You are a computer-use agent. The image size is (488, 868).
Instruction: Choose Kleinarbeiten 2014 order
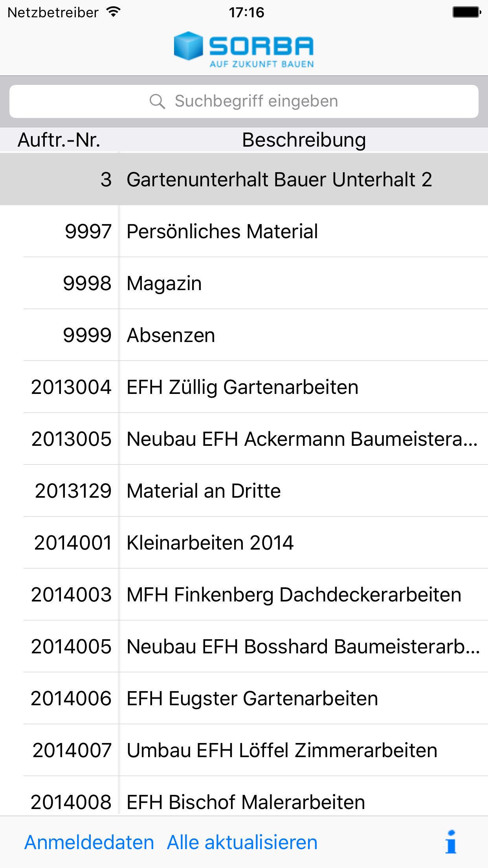coord(244,542)
